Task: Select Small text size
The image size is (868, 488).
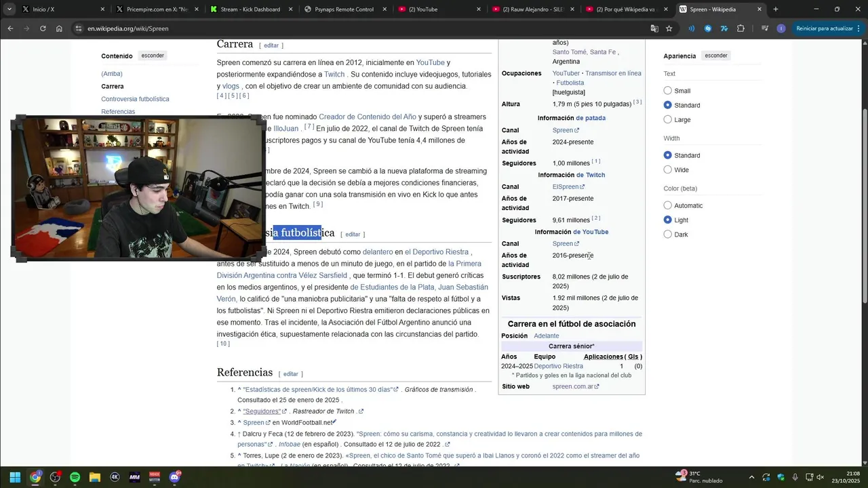Action: pos(668,91)
